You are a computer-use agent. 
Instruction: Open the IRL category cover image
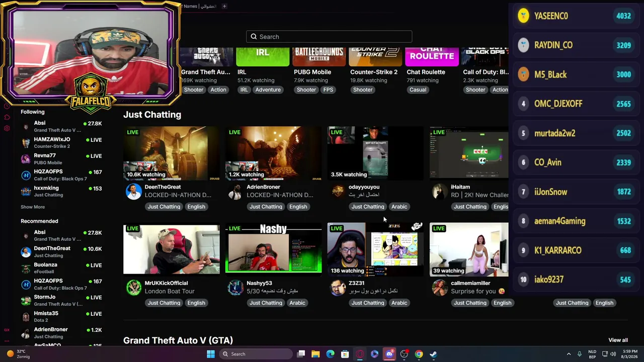(263, 57)
